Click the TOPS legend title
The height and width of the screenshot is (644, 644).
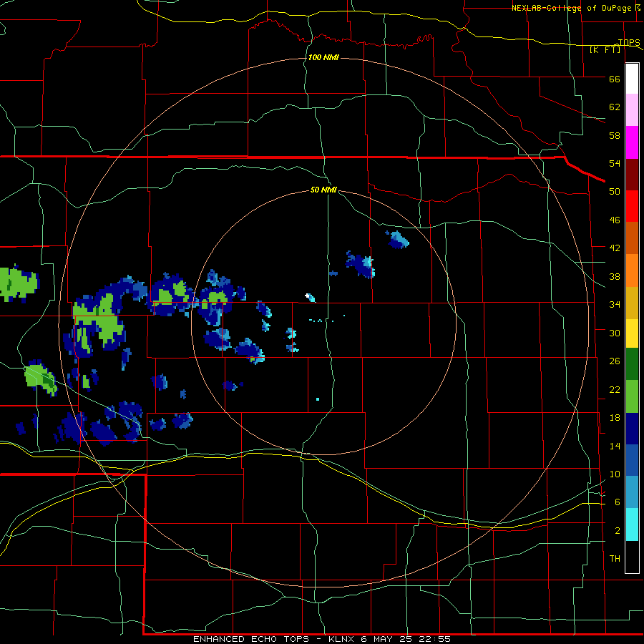629,42
